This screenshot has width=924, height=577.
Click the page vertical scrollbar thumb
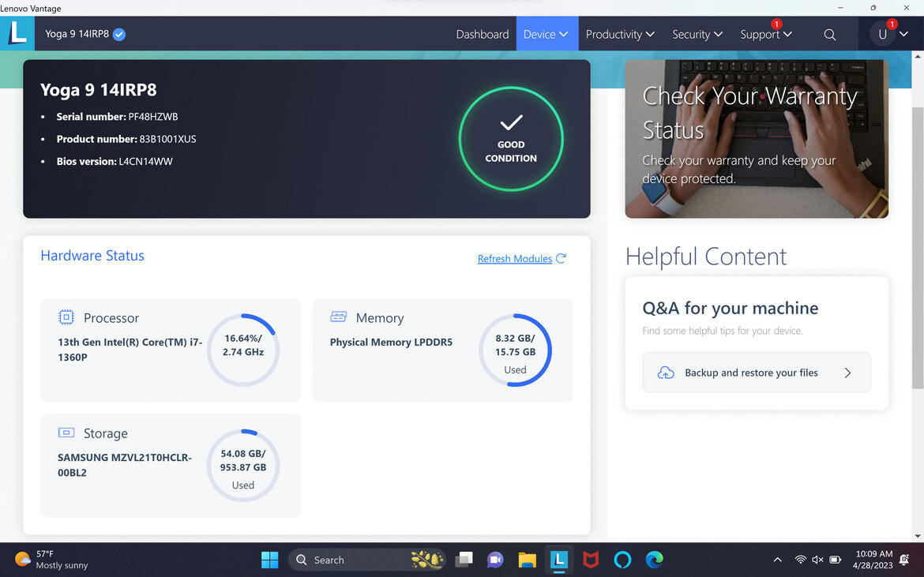point(918,247)
